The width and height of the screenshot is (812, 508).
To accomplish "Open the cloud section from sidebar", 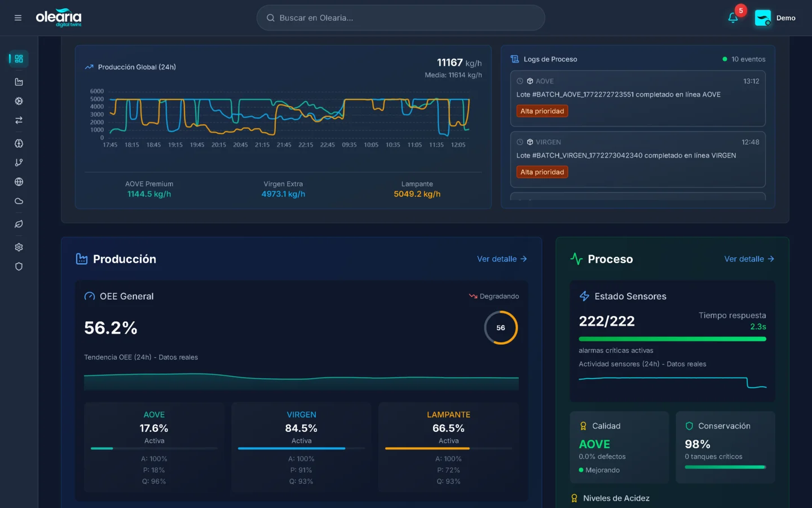I will pyautogui.click(x=18, y=201).
